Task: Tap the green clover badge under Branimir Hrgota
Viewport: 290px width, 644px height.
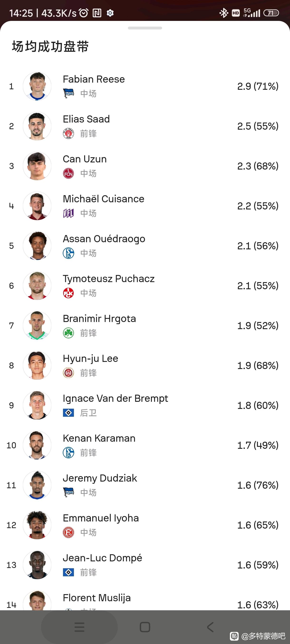Action: pos(68,333)
